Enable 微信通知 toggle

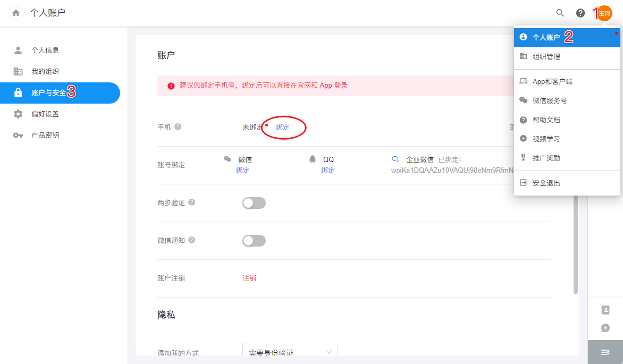(x=254, y=241)
